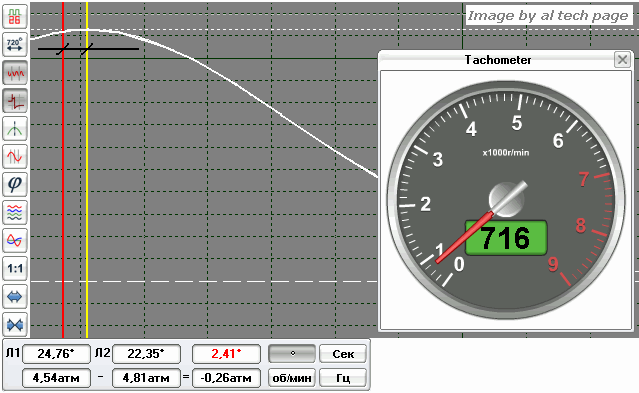Viewport: 639px width, 393px height.
Task: Select the digital pulse 26 icon
Action: (15, 16)
